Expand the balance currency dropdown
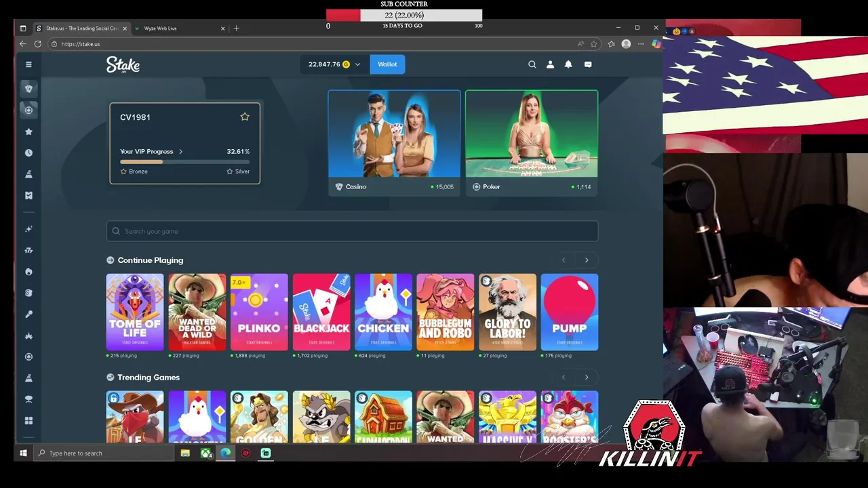 pyautogui.click(x=357, y=64)
